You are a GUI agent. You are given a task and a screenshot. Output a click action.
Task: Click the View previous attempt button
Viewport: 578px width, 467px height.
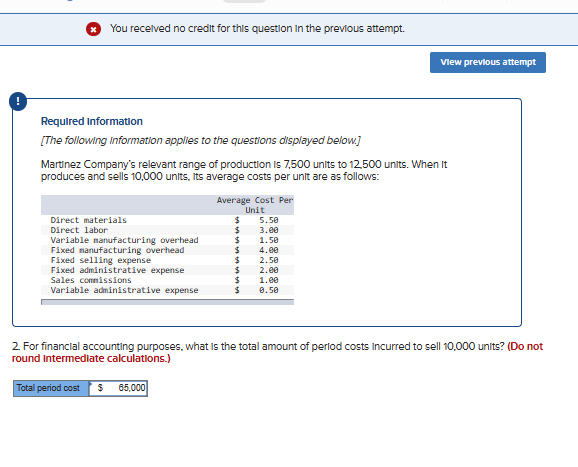tap(487, 62)
